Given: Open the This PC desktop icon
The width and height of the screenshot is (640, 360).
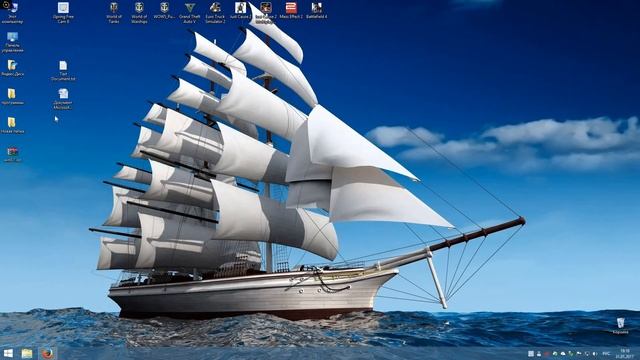Looking at the screenshot, I should click(x=12, y=12).
